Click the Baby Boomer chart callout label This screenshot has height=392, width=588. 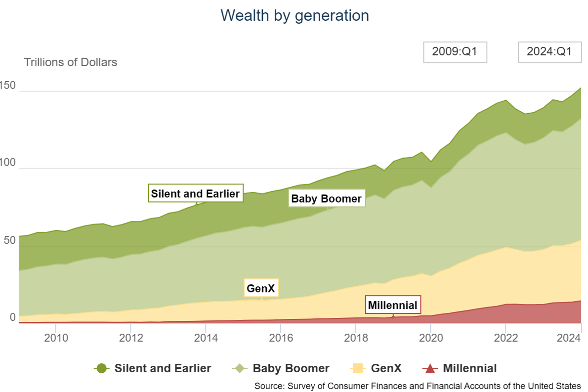(326, 199)
